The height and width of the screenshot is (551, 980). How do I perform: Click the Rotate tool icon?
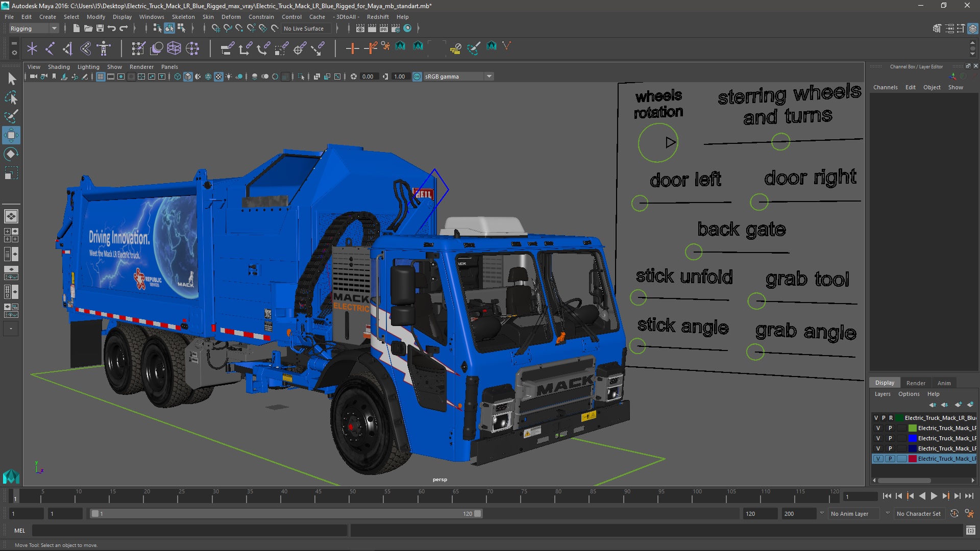point(11,154)
